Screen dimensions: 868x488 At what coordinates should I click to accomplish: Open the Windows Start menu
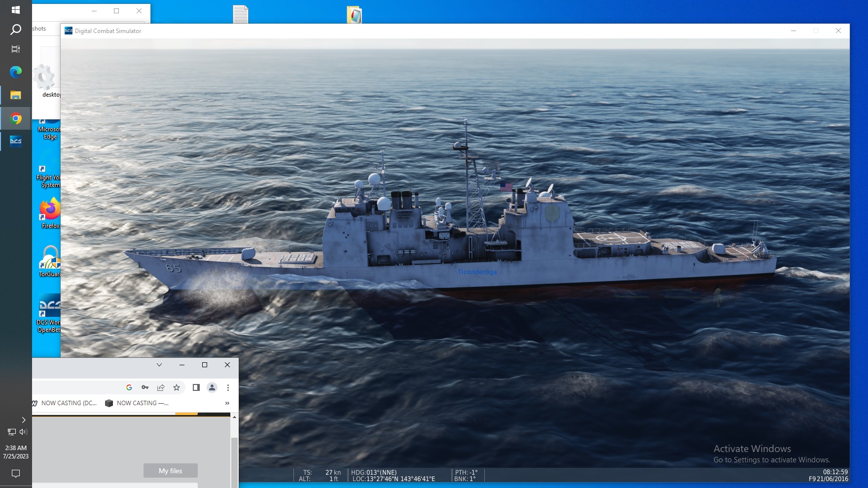pos(16,10)
